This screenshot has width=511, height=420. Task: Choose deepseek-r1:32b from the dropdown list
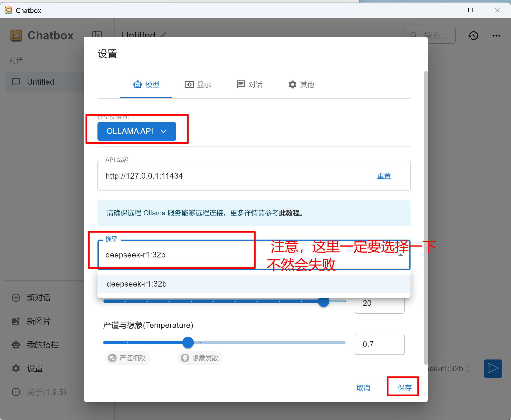254,284
